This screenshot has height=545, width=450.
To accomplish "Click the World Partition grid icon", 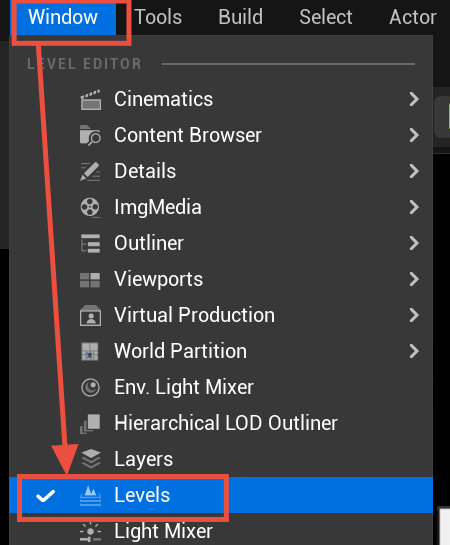I will click(90, 351).
